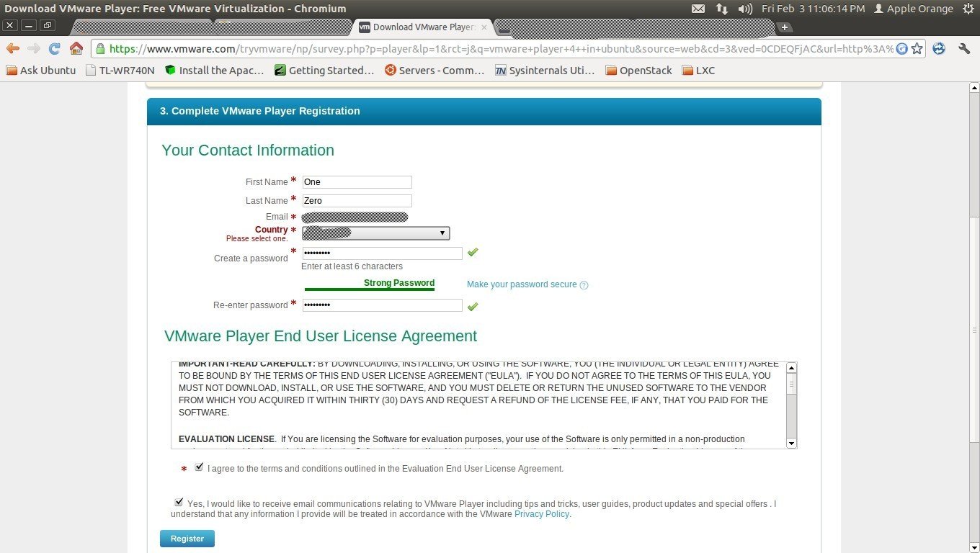Click the Register button
The width and height of the screenshot is (980, 553).
[x=187, y=539]
